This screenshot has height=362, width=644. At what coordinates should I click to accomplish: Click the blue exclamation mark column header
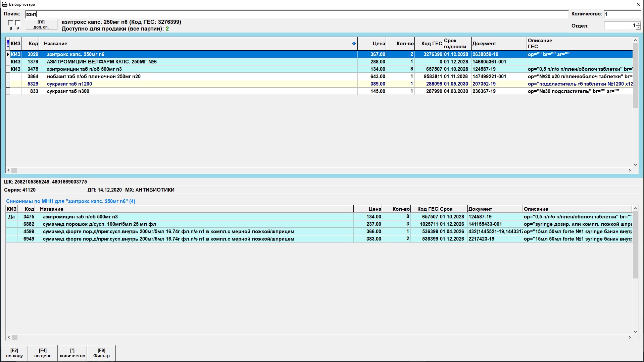tap(8, 44)
